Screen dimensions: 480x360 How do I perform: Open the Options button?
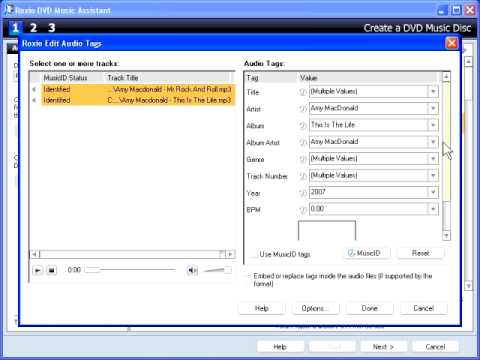pyautogui.click(x=315, y=308)
